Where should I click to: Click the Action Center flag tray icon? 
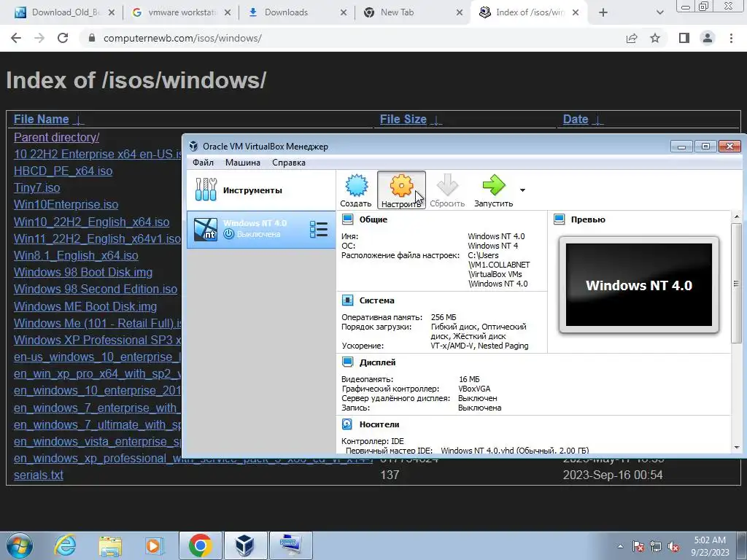[x=638, y=547]
